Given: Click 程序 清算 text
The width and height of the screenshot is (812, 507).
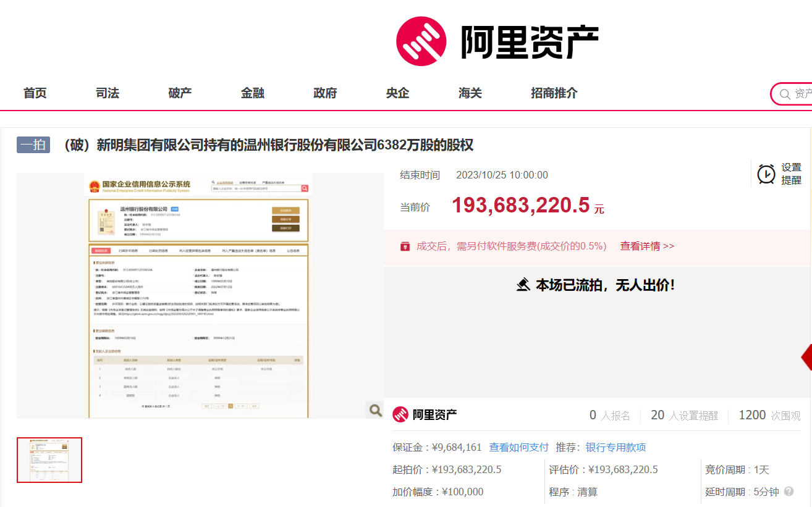Looking at the screenshot, I should coord(573,492).
